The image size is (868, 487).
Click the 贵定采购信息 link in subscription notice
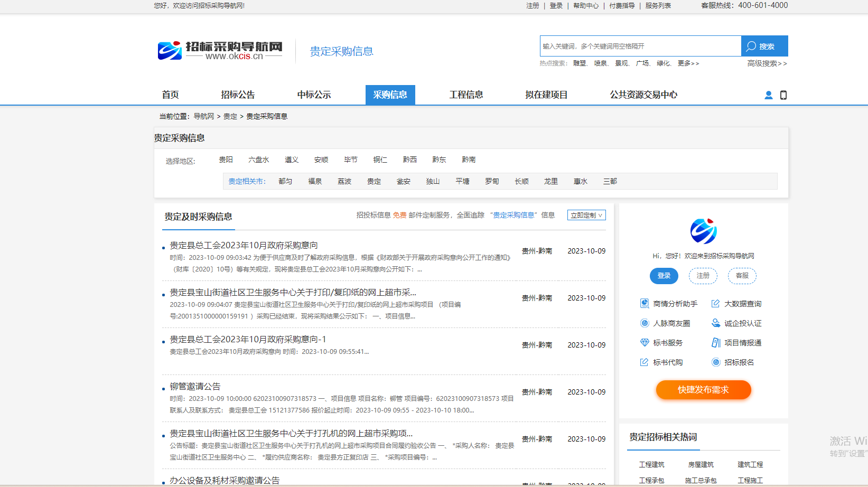tap(514, 215)
